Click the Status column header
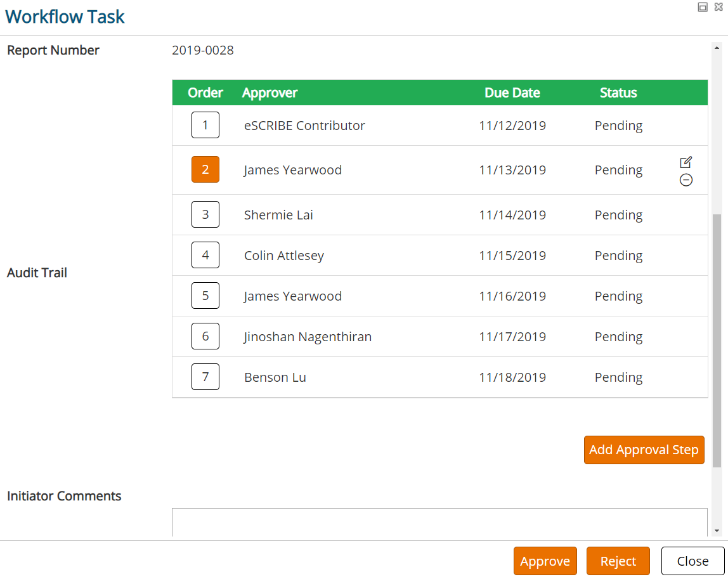Screen dimensions: 728x579 coord(618,93)
